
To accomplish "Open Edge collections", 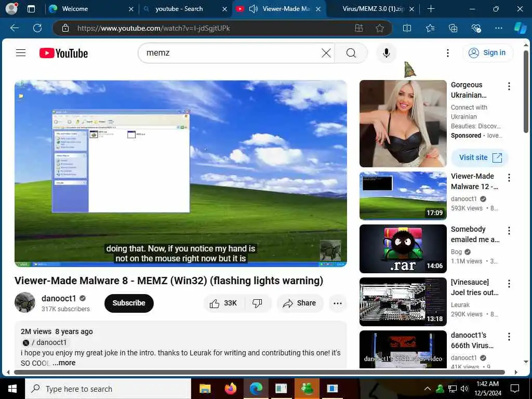I will (453, 28).
